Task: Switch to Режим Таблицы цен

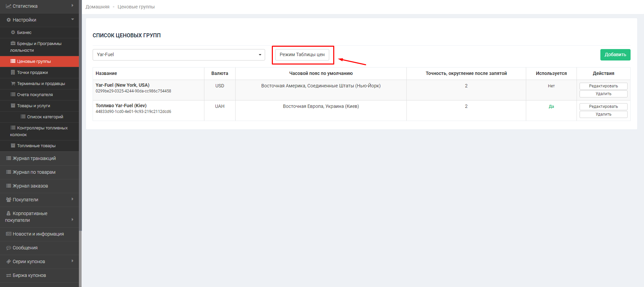Action: (302, 54)
